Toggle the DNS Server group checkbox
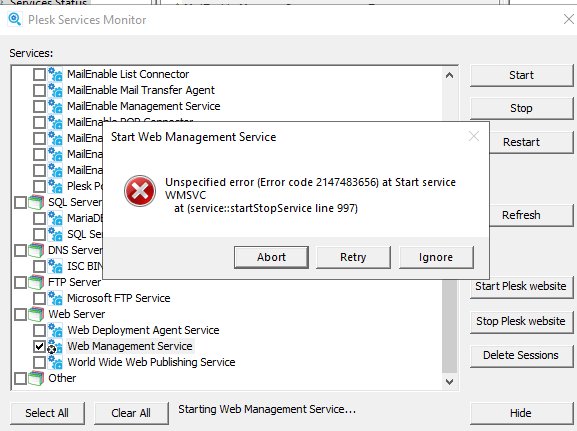Viewport: 577px width, 431px height. click(x=21, y=250)
